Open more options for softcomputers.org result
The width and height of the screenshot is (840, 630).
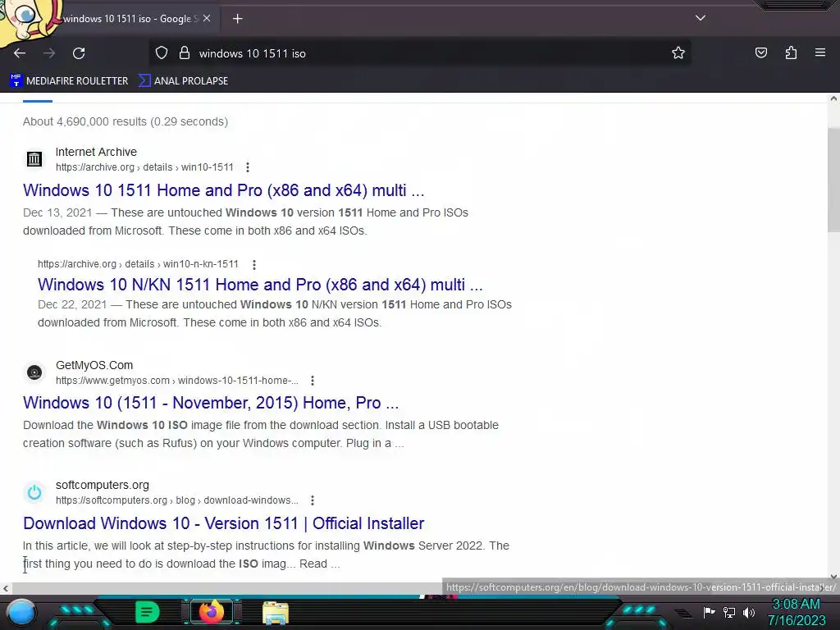(x=313, y=500)
